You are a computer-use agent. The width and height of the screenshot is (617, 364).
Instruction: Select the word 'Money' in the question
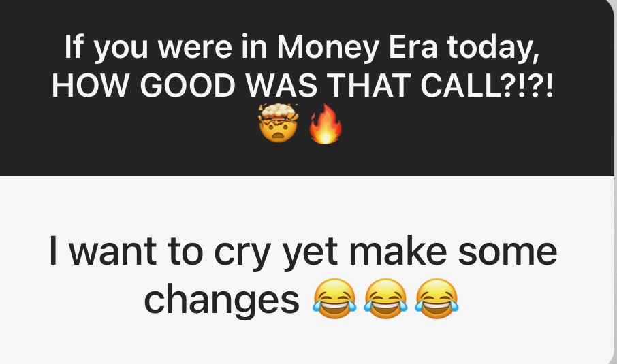(x=328, y=48)
